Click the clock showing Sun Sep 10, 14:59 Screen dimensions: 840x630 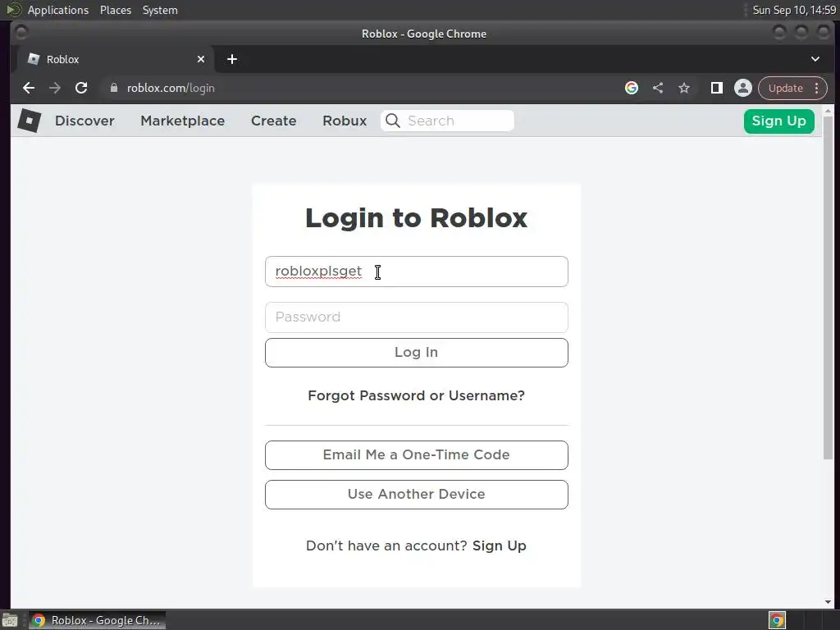coord(794,10)
